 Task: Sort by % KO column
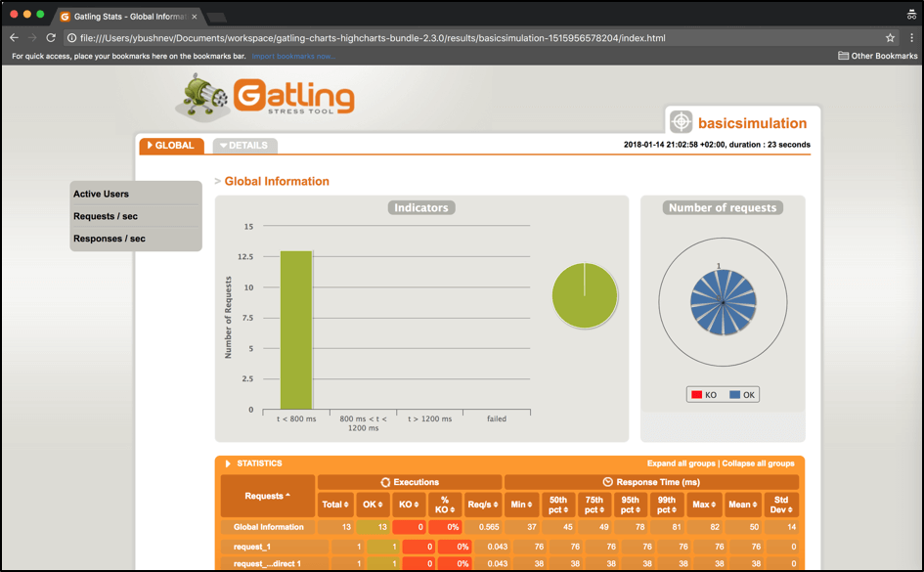point(445,505)
